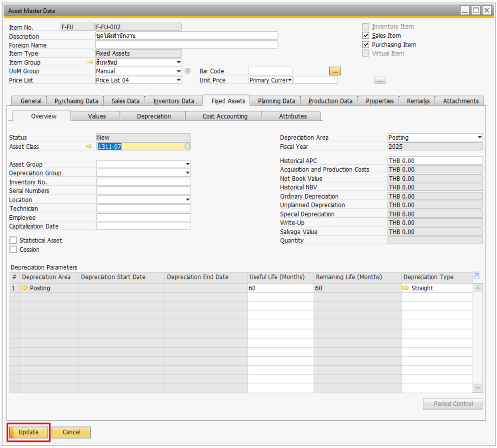
Task: Enable the Statistical Asset checkbox
Action: pyautogui.click(x=13, y=240)
